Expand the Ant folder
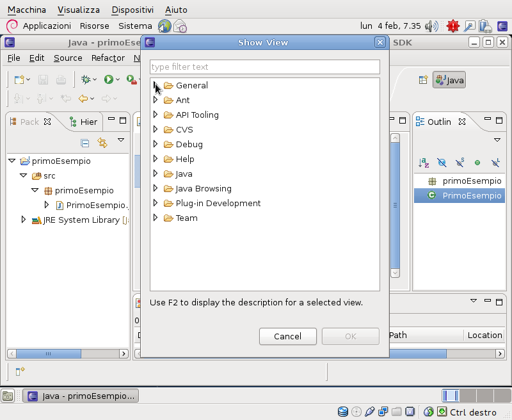Image resolution: width=512 pixels, height=420 pixels. (156, 100)
